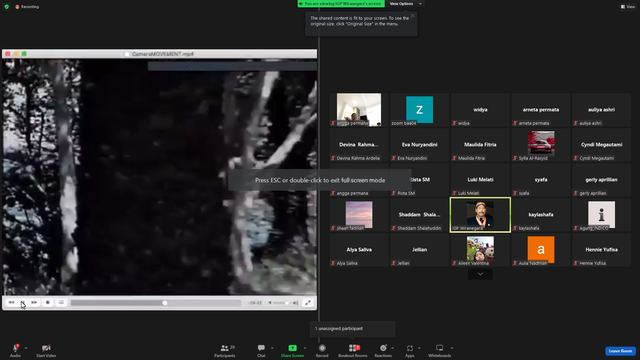Click the volume slider knob in player
Screen dimensions: 640x360
click(287, 303)
